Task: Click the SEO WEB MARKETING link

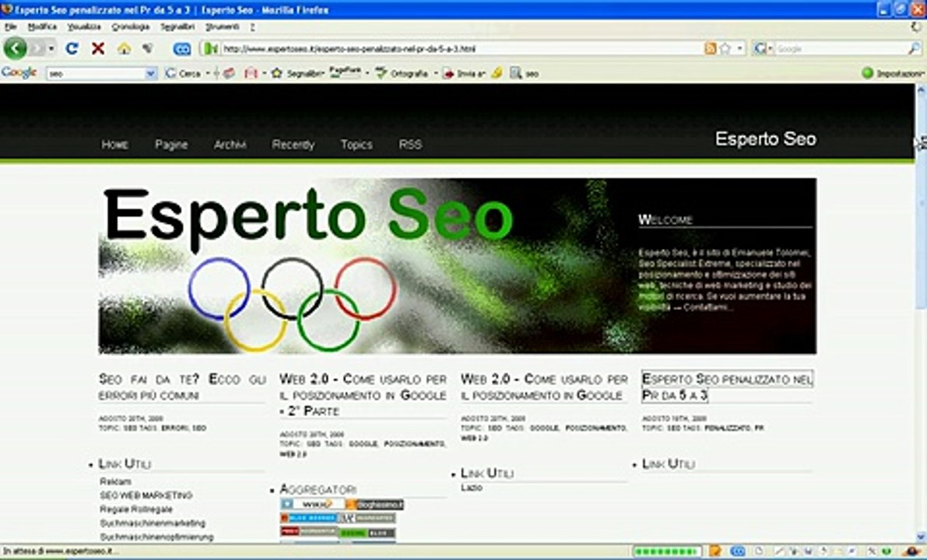Action: click(x=146, y=495)
